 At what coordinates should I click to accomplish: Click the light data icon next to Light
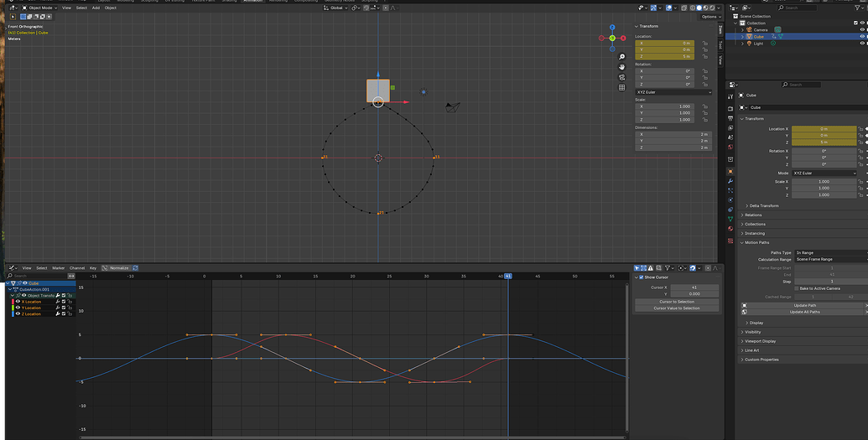pyautogui.click(x=772, y=44)
